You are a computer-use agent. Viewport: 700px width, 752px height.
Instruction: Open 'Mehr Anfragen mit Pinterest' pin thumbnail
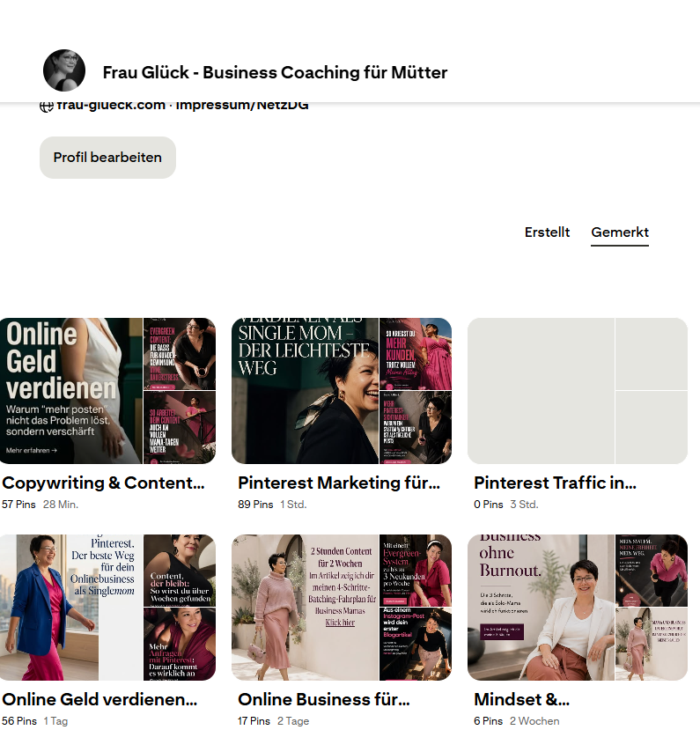[x=180, y=645]
